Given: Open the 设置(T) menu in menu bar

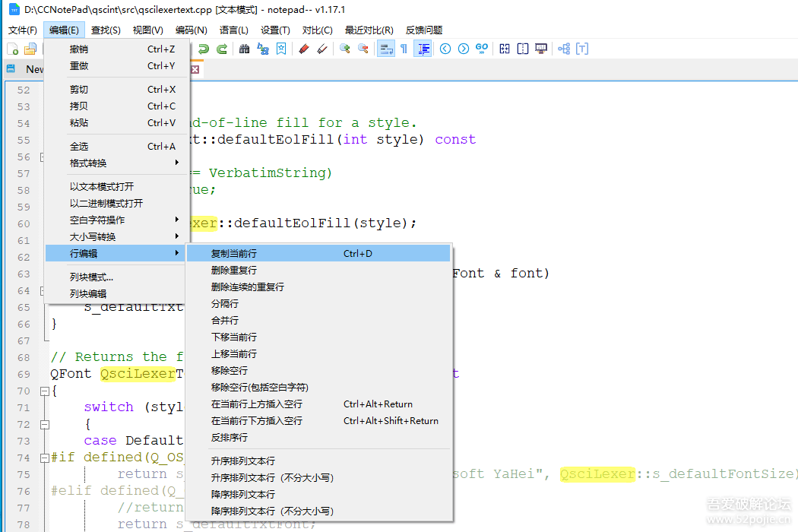Looking at the screenshot, I should [x=275, y=30].
